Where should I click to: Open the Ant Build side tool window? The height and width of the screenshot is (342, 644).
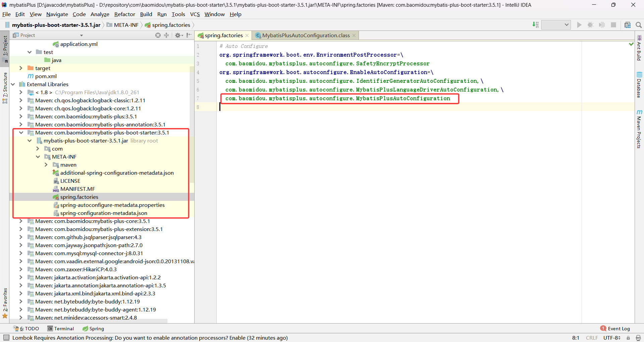pos(639,48)
